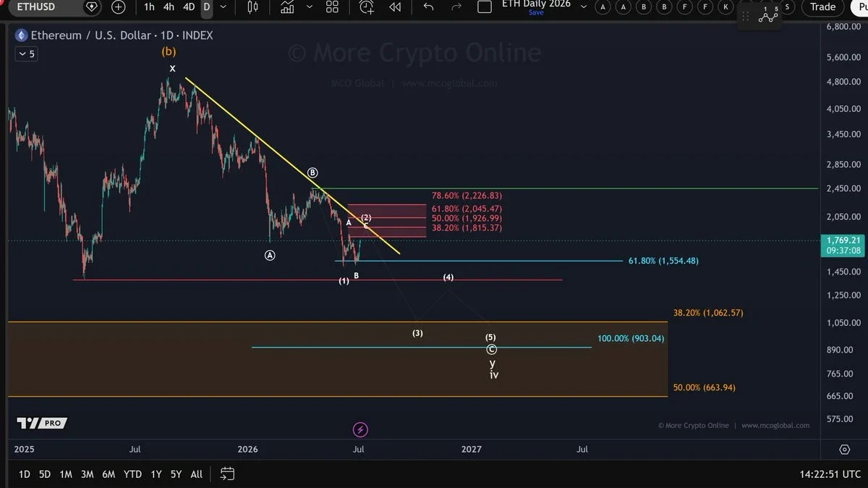Click the 2026 label on time axis
Image resolution: width=868 pixels, height=488 pixels.
(248, 449)
